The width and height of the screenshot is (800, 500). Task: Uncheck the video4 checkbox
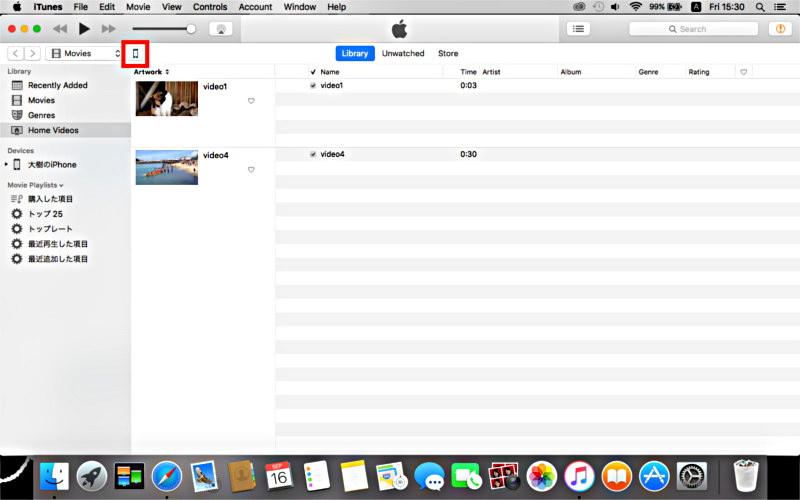(x=313, y=154)
